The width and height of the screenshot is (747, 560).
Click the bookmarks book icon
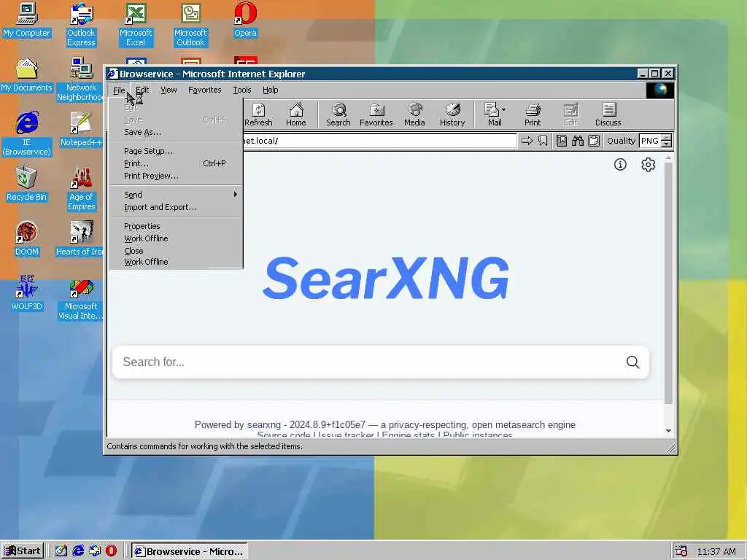click(562, 141)
